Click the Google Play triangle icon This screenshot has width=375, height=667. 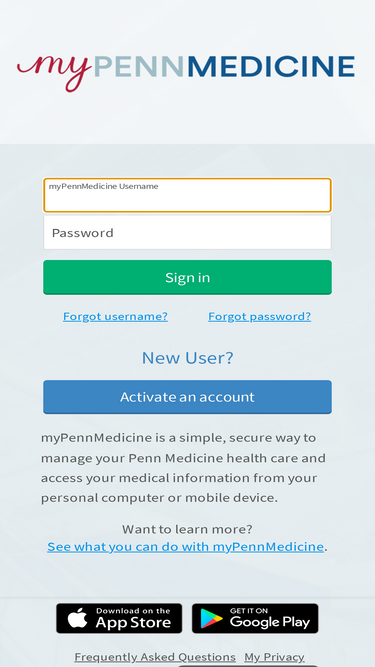[x=212, y=619]
